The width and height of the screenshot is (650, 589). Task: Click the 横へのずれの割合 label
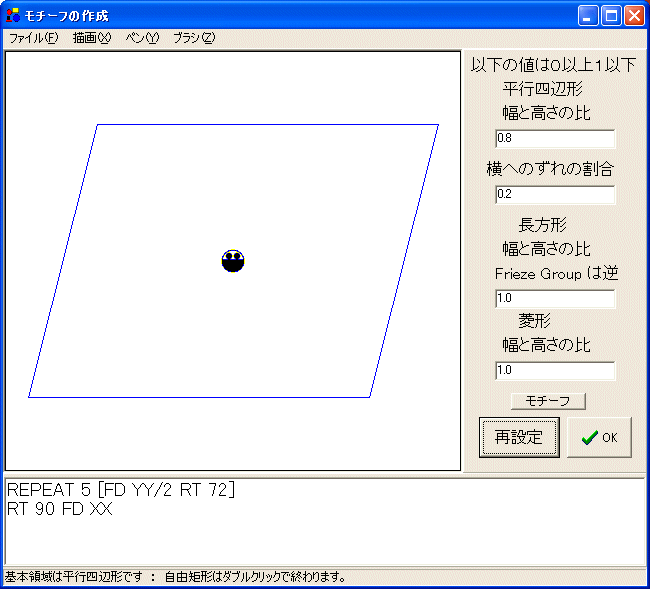550,169
